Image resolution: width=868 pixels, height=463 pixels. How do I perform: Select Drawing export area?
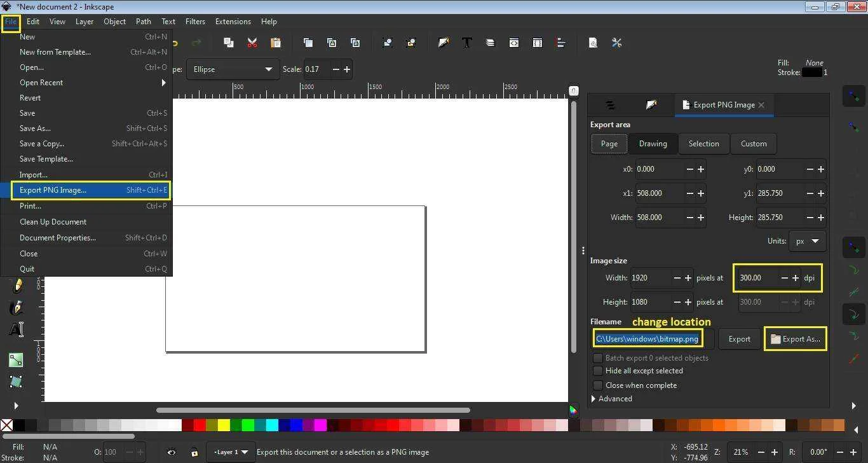tap(653, 144)
